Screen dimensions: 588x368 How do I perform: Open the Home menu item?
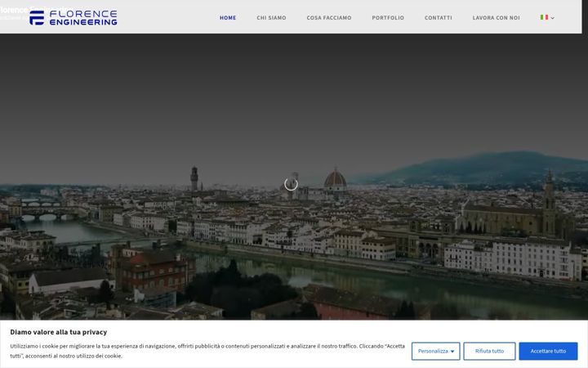coord(228,18)
